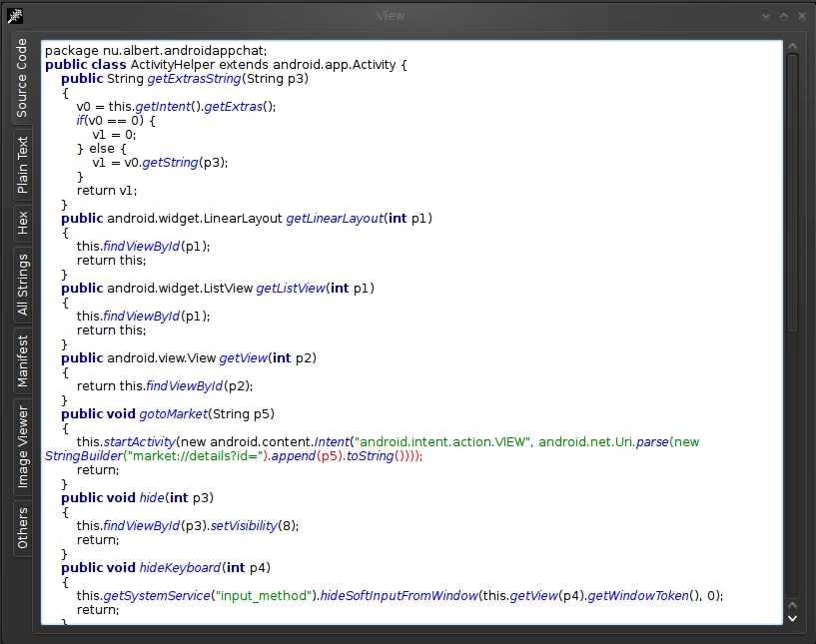Click the getListView method name
Viewport: 816px width, 644px height.
[x=291, y=289]
